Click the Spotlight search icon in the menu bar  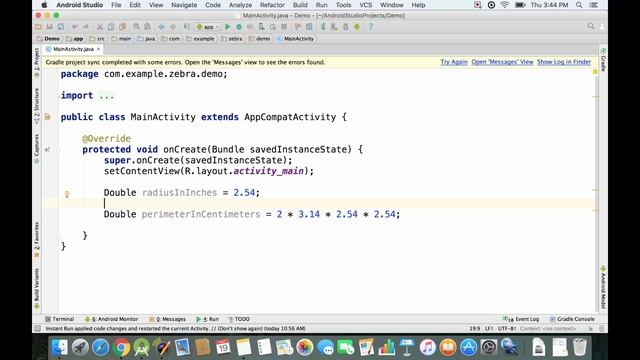pos(579,5)
